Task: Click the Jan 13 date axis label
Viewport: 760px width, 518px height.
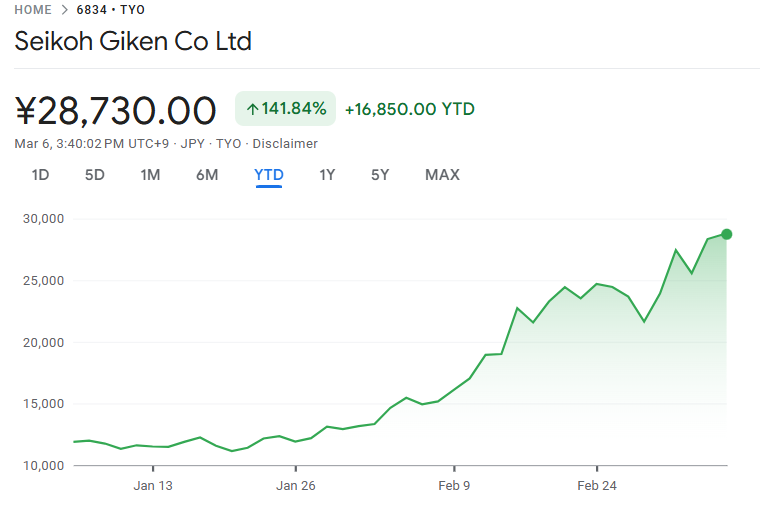Action: click(x=153, y=486)
